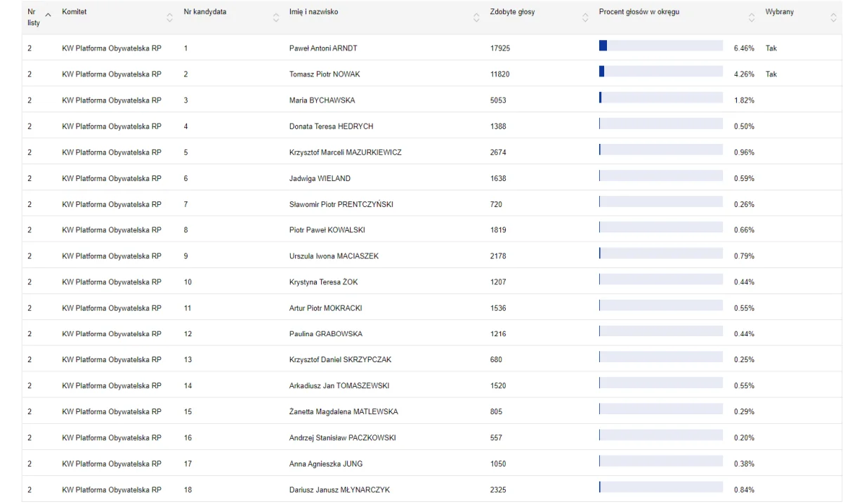Screen dimensions: 843x504
Task: Select candidate Anna Agnieszka JUNG
Action: coord(326,464)
